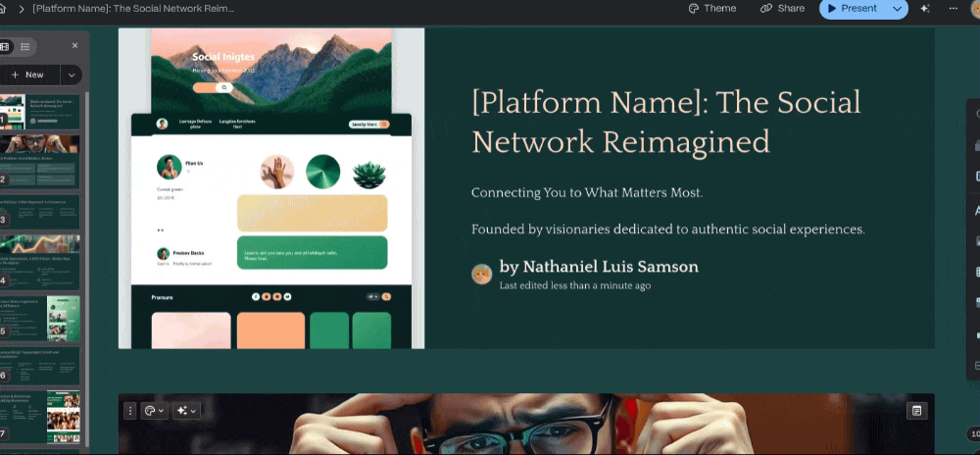The width and height of the screenshot is (980, 455).
Task: Switch to list outline view
Action: tap(25, 46)
